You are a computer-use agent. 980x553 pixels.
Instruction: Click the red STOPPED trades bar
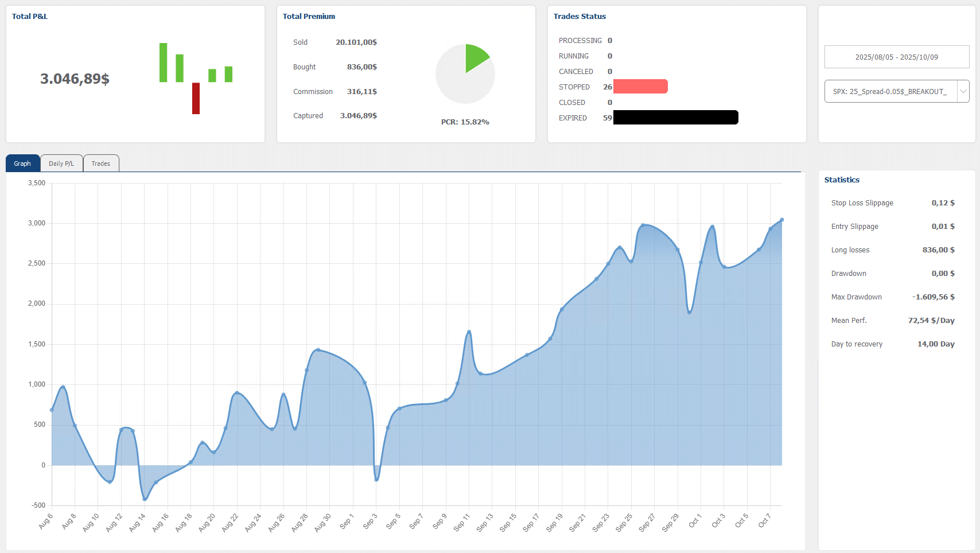point(640,87)
